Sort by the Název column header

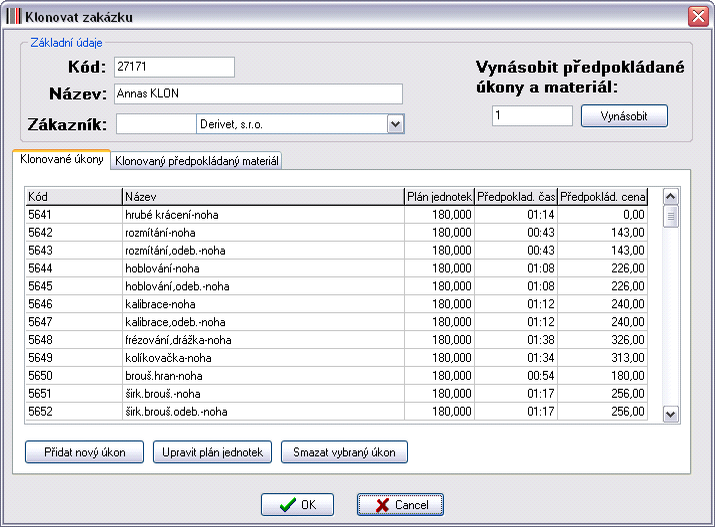point(264,196)
